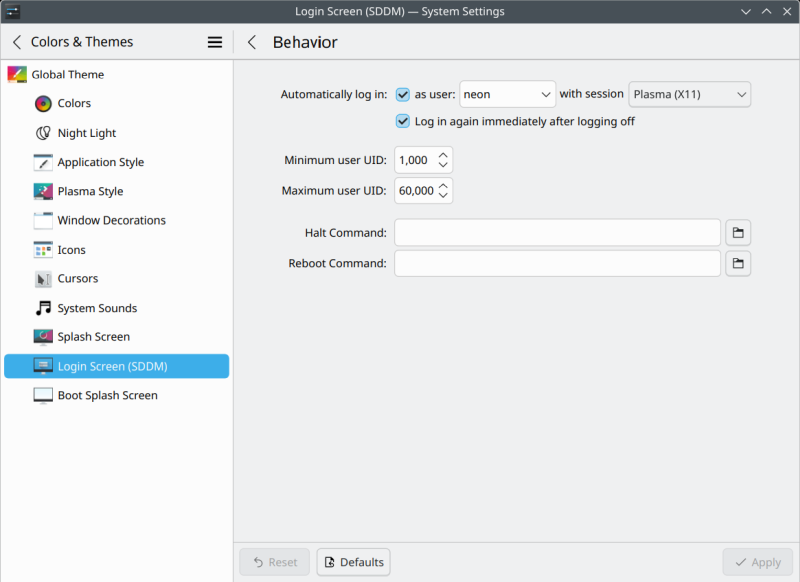The height and width of the screenshot is (582, 800).
Task: Open the hamburger menu in the sidebar
Action: click(x=214, y=41)
